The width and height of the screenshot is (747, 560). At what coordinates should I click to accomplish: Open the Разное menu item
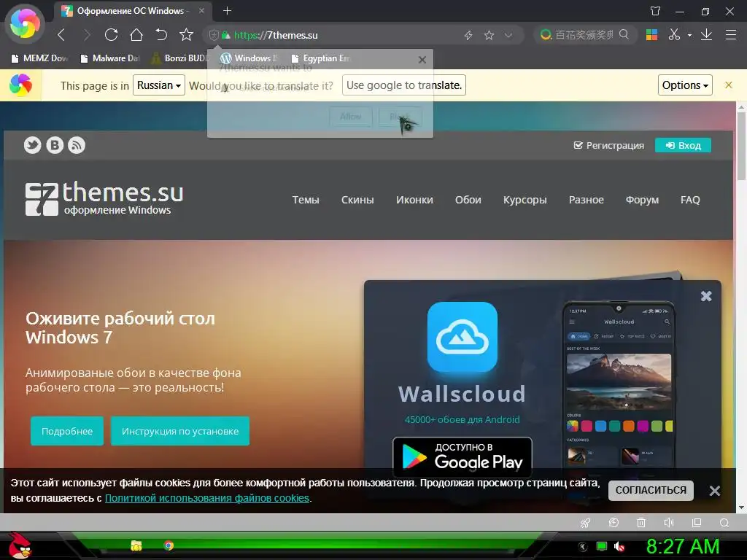[586, 200]
